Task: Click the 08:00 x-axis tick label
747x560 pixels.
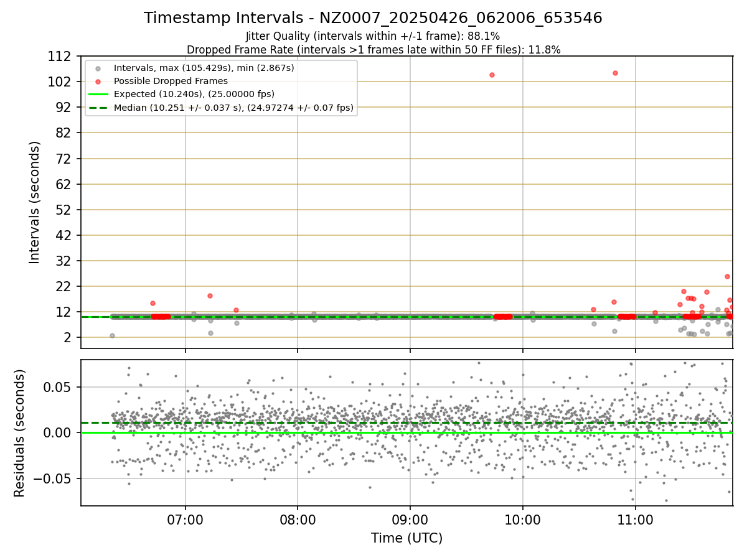Action: coord(298,519)
